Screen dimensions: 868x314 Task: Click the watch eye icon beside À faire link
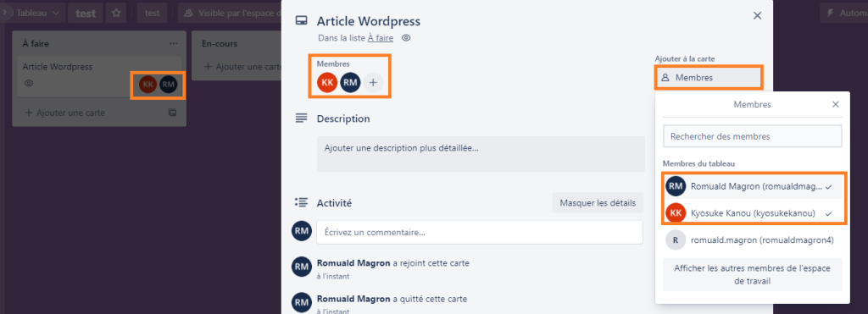coord(406,38)
